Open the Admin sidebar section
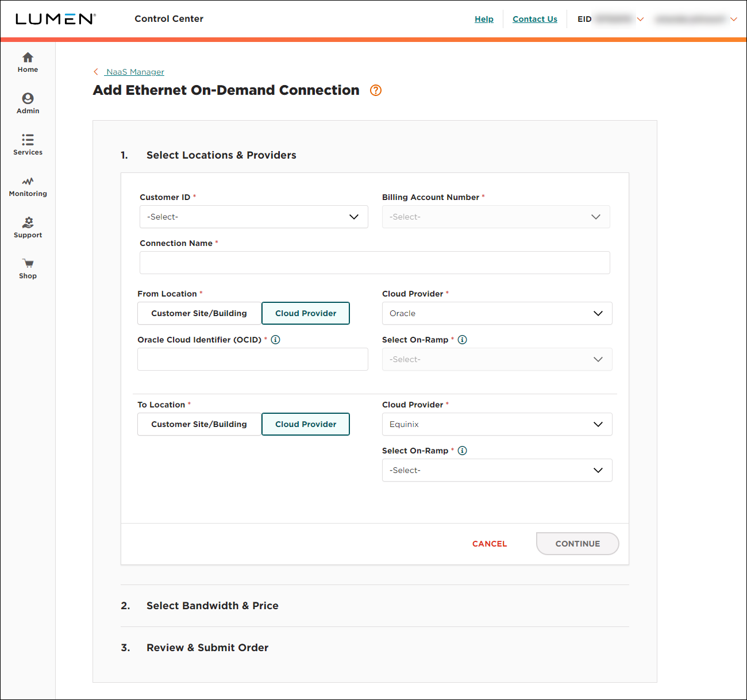This screenshot has width=747, height=700. pos(28,104)
